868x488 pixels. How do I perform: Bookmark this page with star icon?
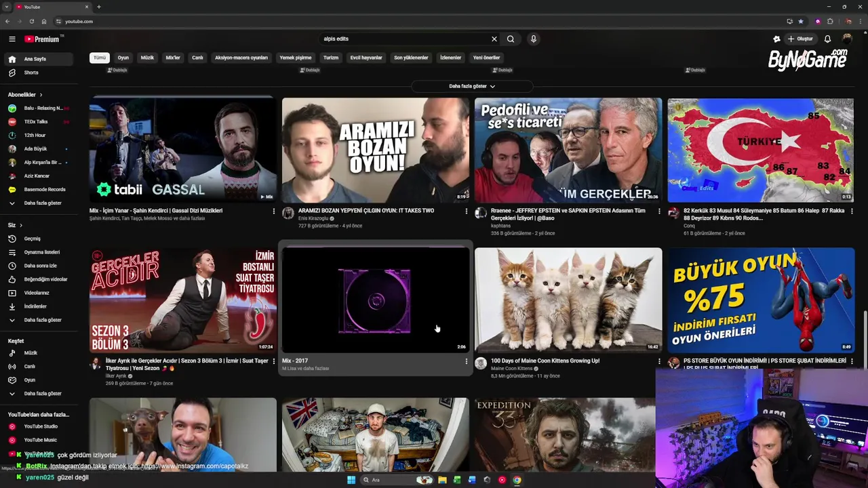pos(801,21)
